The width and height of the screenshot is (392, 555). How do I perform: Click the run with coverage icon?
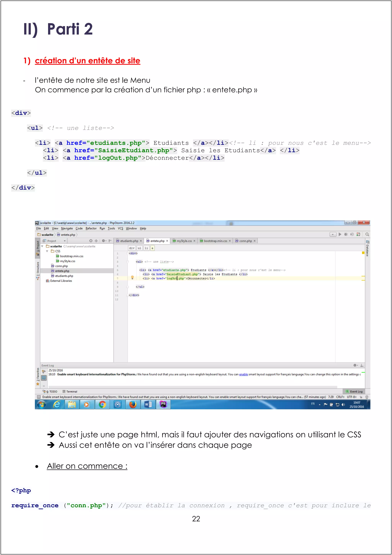click(x=352, y=234)
